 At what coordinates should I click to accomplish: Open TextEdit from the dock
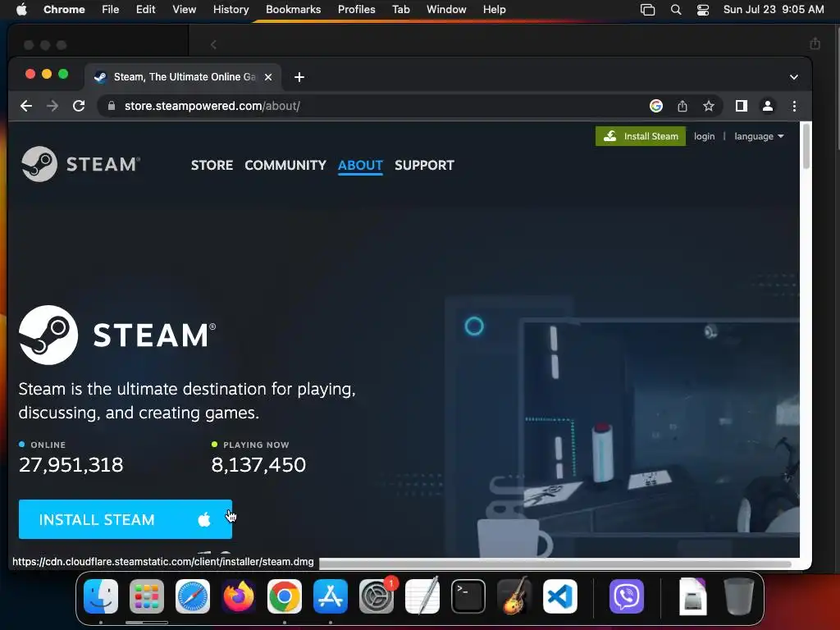(x=422, y=596)
